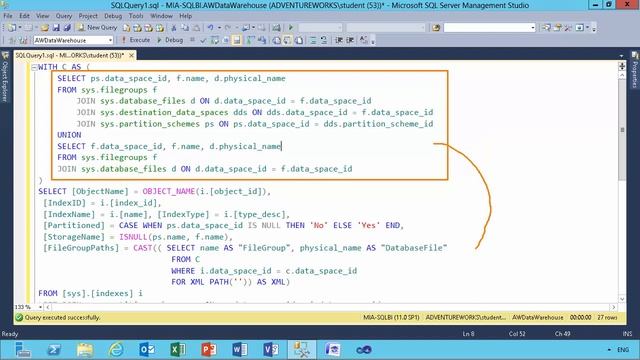This screenshot has width=640, height=360.
Task: Open Windows PowerShell from the taskbar
Action: [x=54, y=350]
